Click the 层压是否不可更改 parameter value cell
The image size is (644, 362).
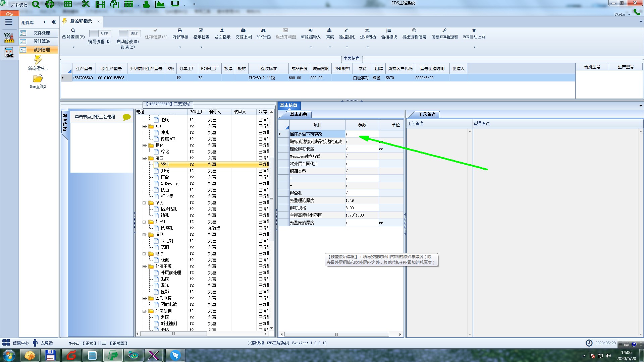[x=362, y=134]
